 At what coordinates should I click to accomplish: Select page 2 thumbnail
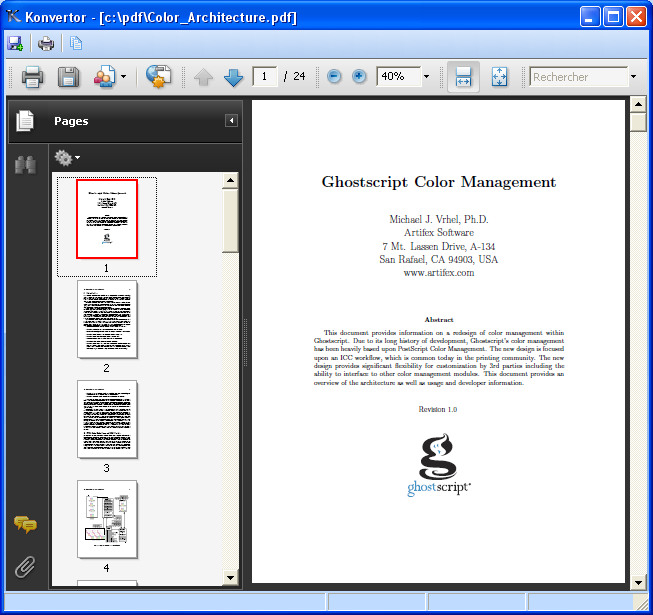click(107, 319)
